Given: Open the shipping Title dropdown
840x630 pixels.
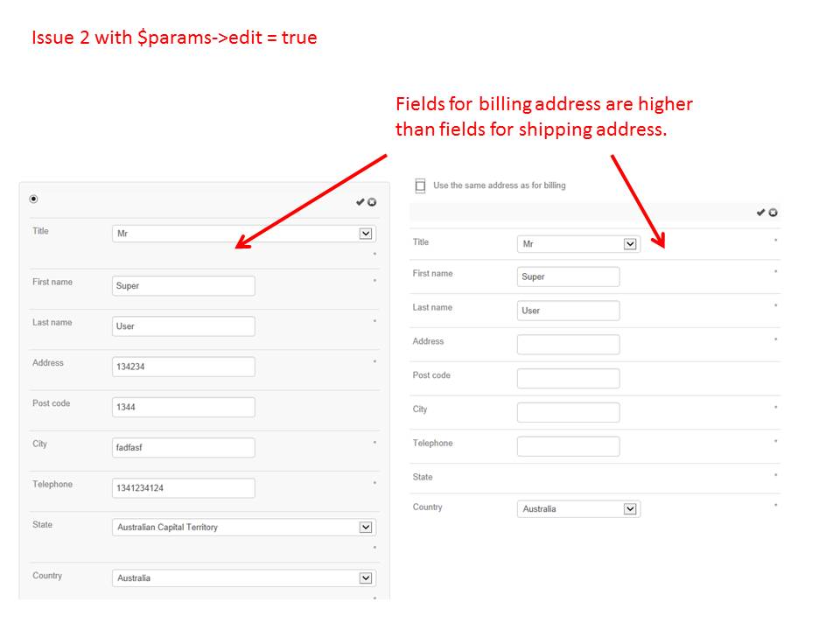Looking at the screenshot, I should pos(578,244).
